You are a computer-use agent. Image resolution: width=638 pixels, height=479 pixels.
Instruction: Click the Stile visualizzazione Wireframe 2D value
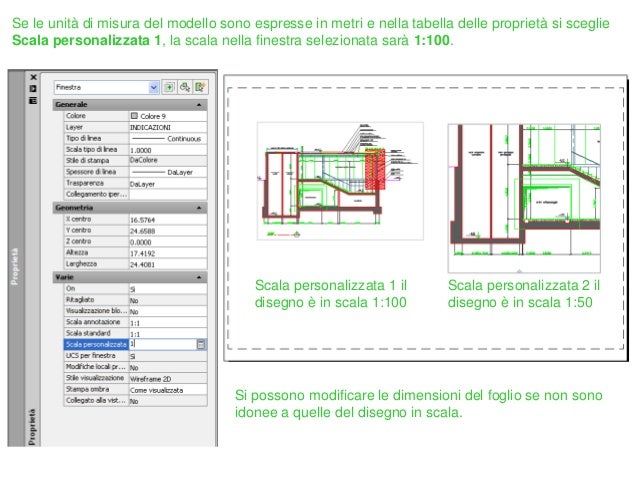168,378
